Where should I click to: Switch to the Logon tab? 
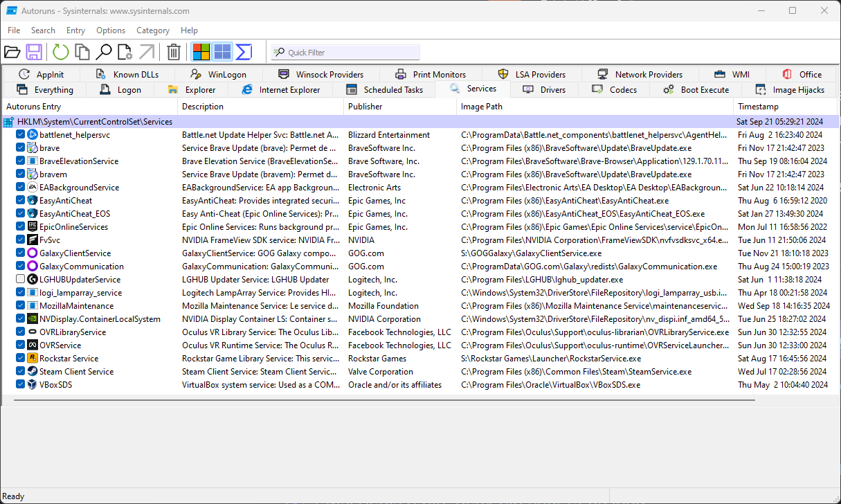[120, 90]
